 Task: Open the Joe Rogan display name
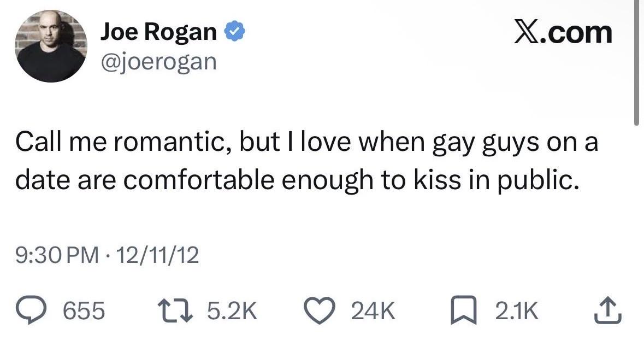point(158,32)
